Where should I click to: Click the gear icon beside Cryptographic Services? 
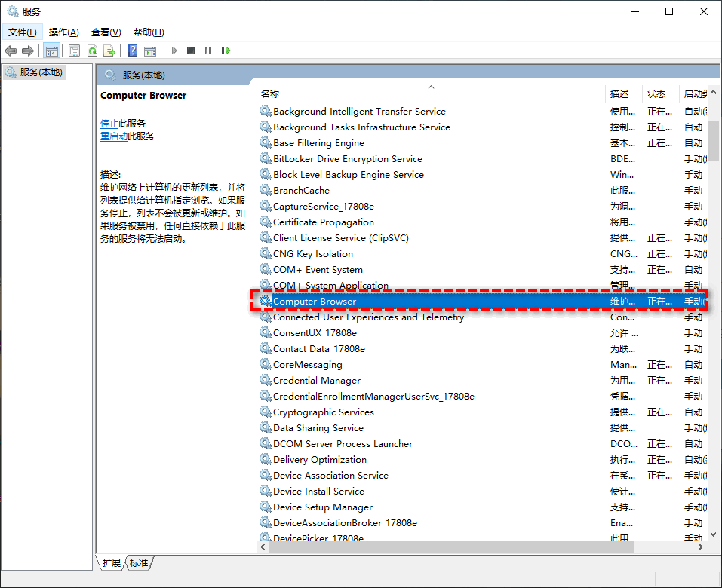(x=266, y=412)
